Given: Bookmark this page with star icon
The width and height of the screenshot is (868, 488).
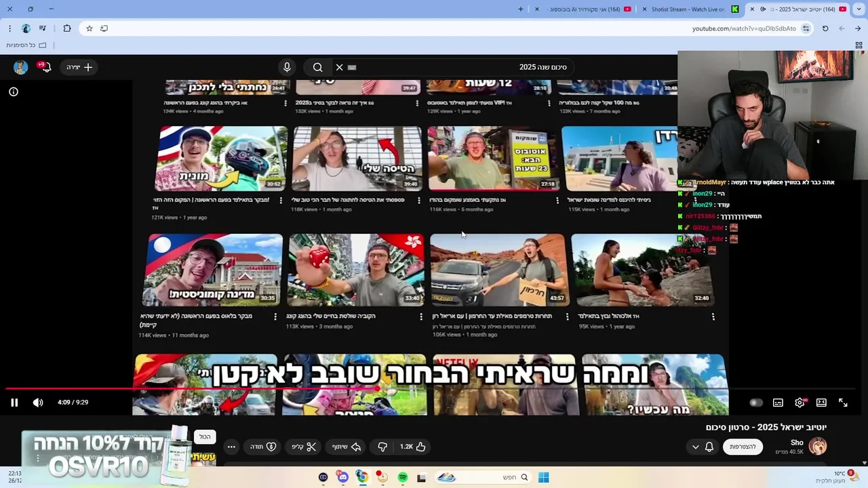Looking at the screenshot, I should coord(89,28).
